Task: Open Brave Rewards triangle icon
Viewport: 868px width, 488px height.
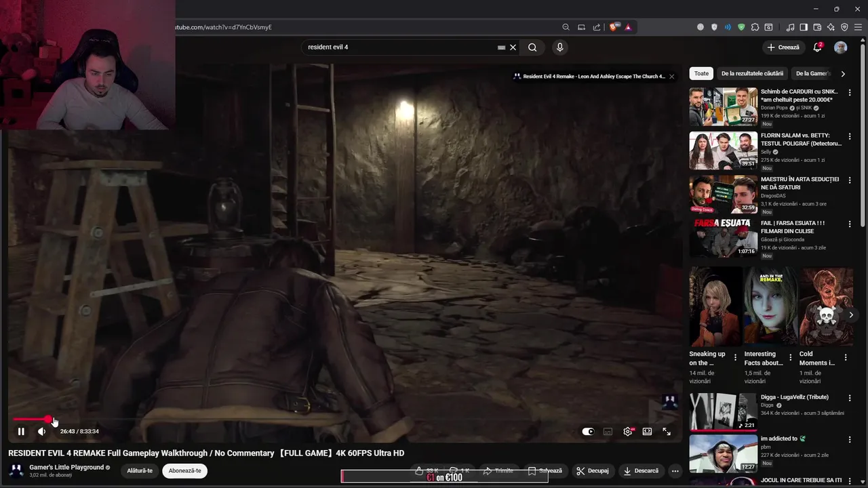Action: pos(628,27)
